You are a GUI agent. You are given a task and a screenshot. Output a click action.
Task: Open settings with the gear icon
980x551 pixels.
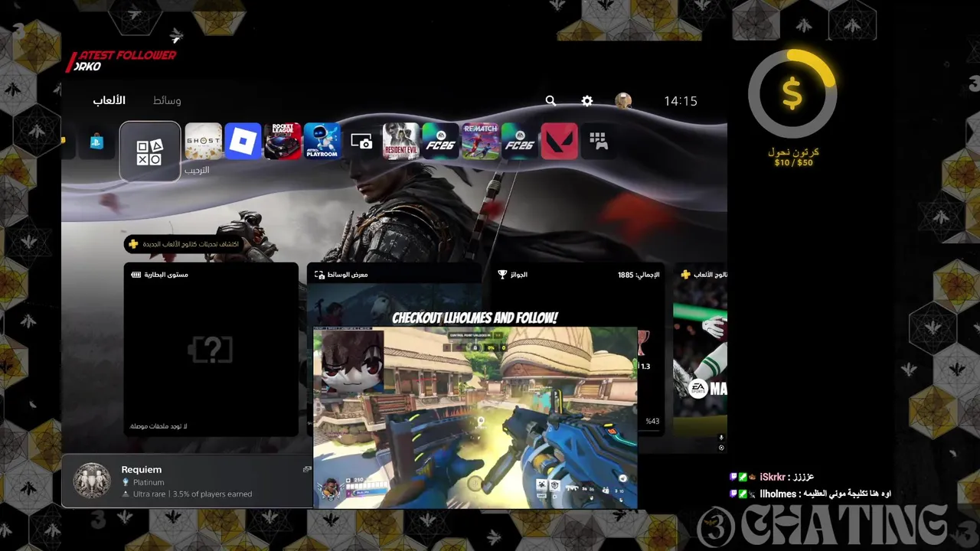(x=587, y=100)
